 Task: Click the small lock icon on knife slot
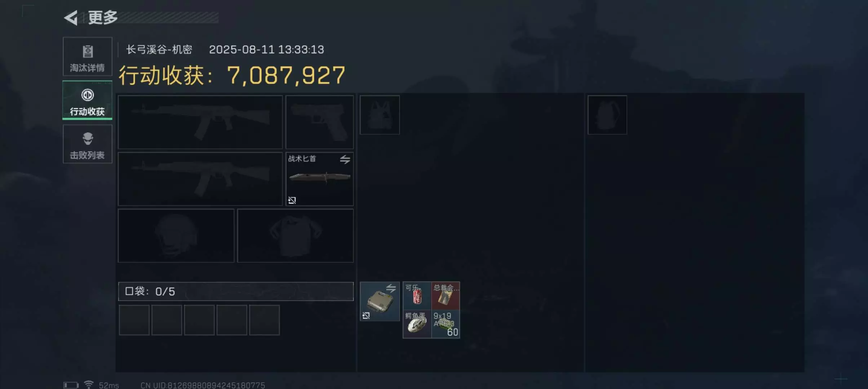(292, 200)
